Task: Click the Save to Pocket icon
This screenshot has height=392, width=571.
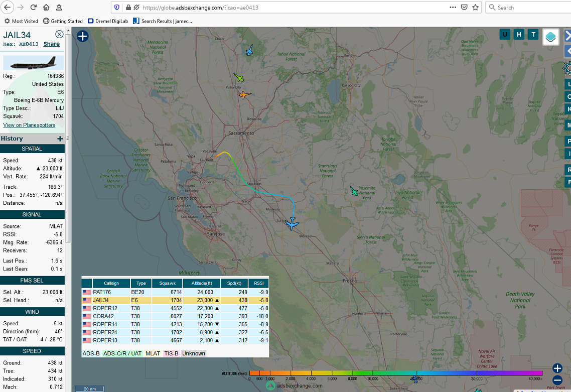Action: 464,8
